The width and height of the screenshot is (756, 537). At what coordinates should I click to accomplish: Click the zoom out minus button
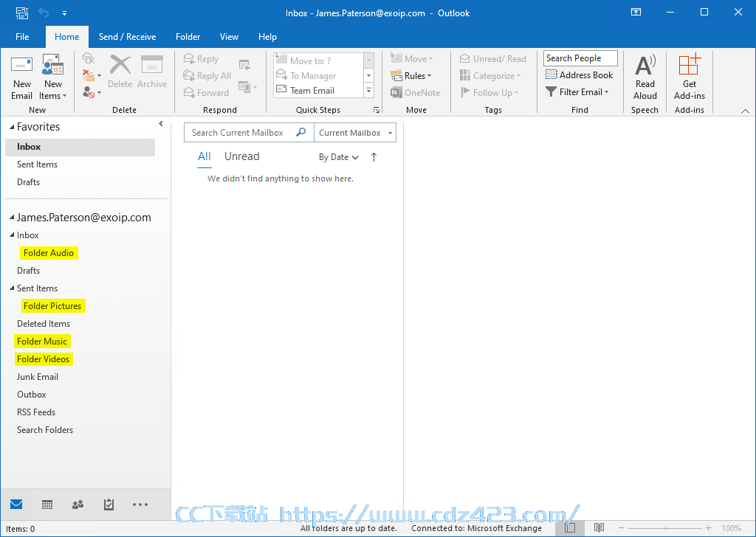point(622,528)
